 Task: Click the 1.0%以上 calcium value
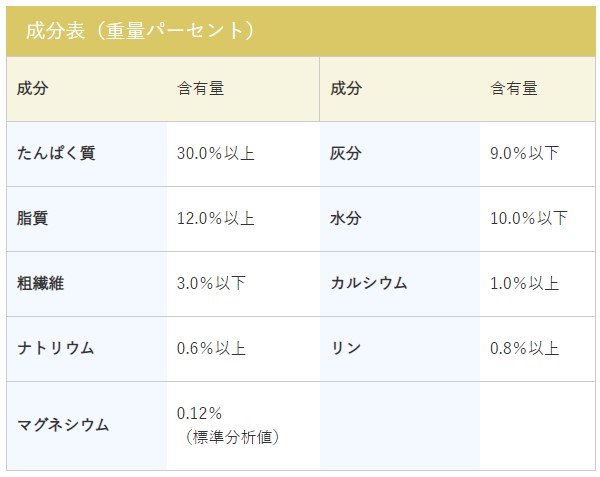(x=524, y=283)
